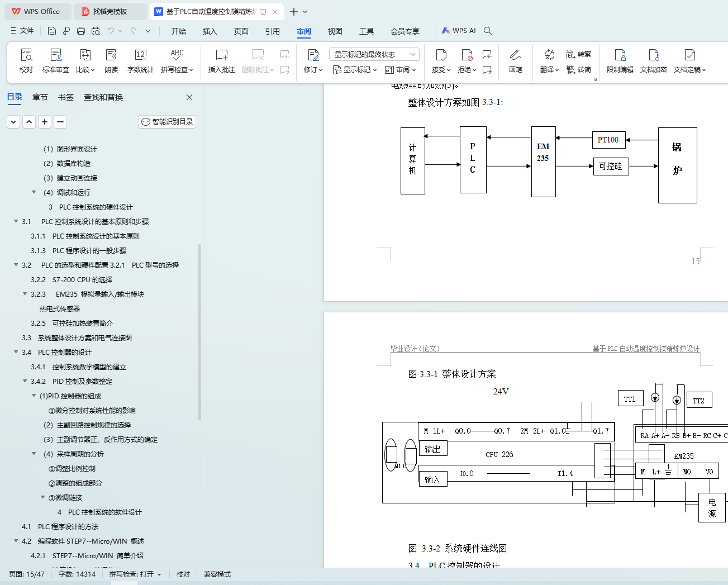Start 朗读 read-aloud tool
Viewport: 728px width, 585px height.
click(x=111, y=61)
